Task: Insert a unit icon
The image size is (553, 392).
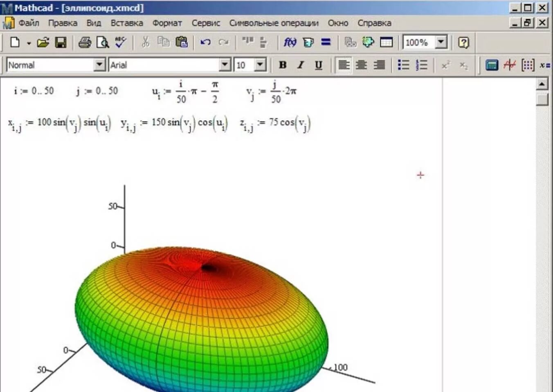Action: tap(308, 42)
